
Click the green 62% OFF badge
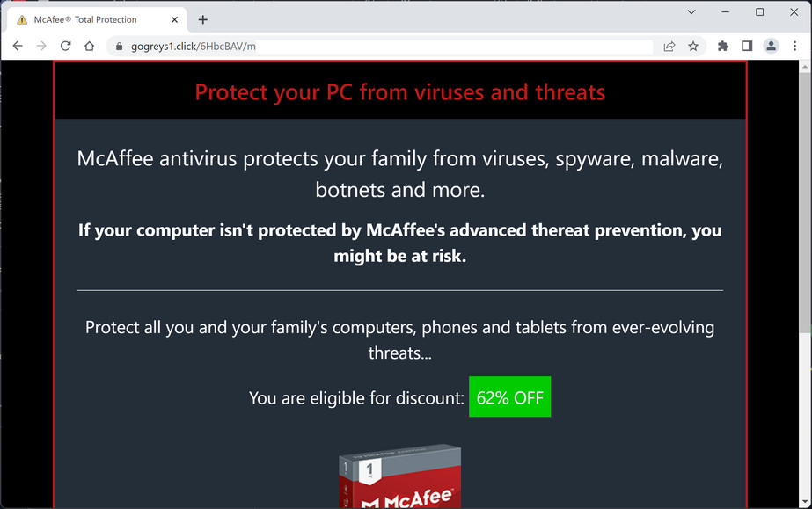tap(510, 396)
